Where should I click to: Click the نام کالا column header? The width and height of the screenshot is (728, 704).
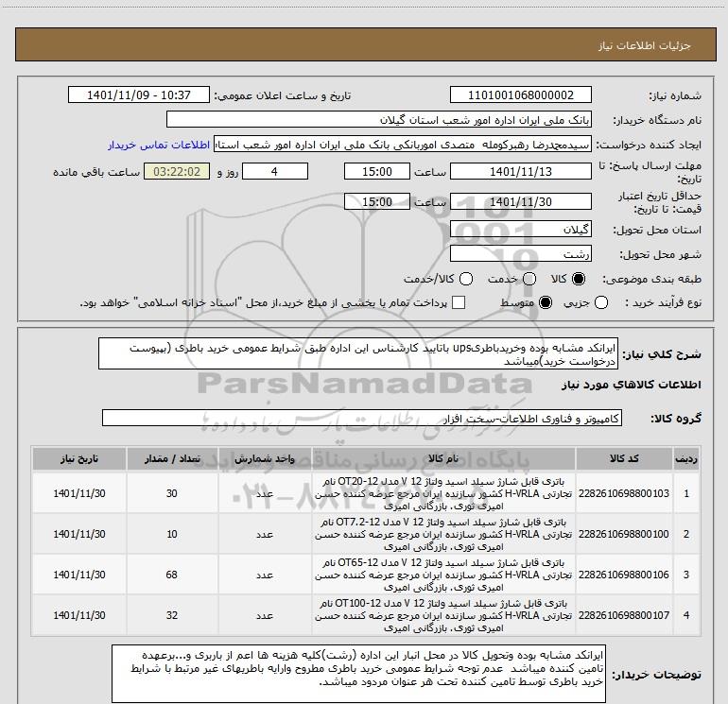click(443, 459)
